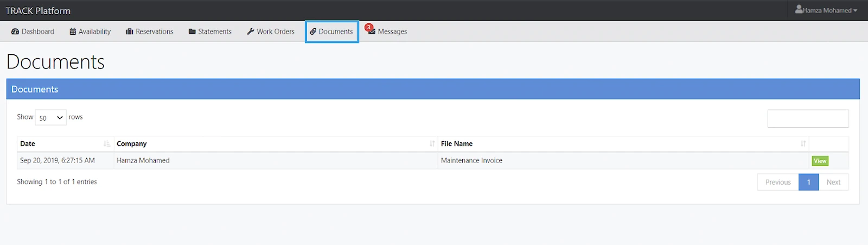Sort the table by File Name column
Viewport: 868px width, 245px height.
(x=623, y=144)
